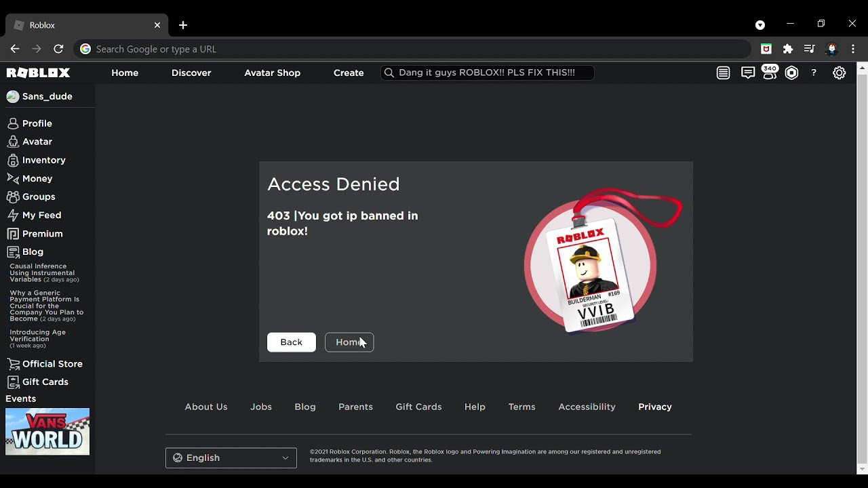Open the Accessibility footer link
Screen dimensions: 868x488
tap(587, 407)
